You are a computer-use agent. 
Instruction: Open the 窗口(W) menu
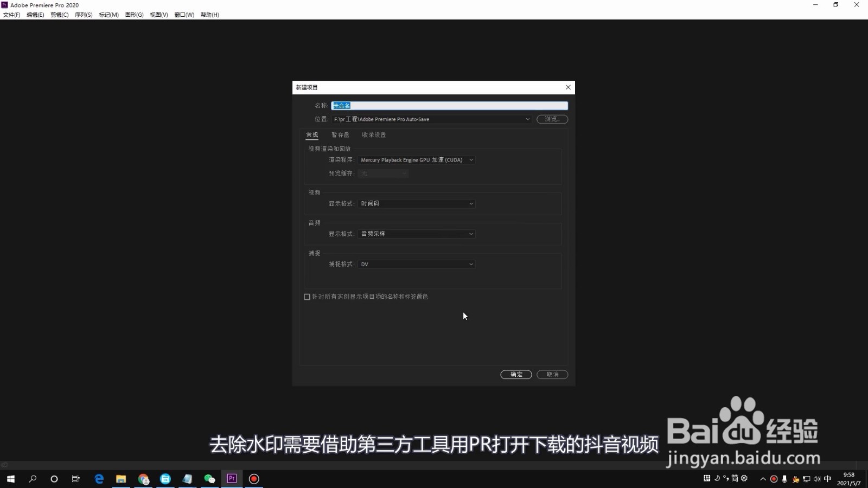tap(184, 15)
